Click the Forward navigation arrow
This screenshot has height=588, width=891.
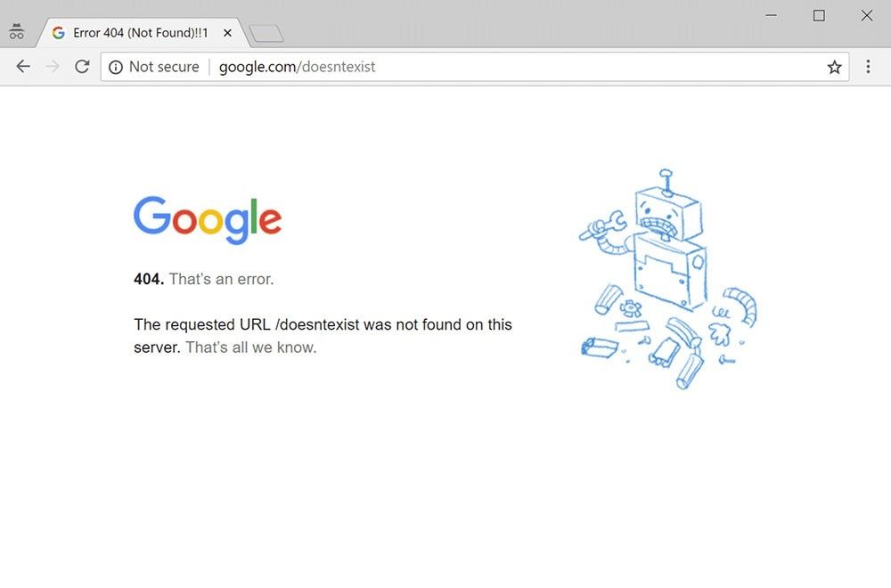pos(53,67)
